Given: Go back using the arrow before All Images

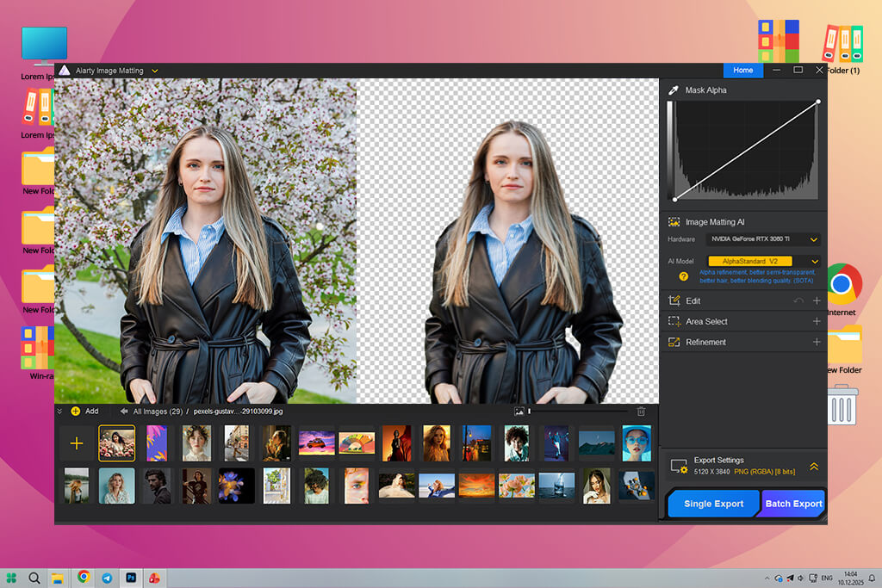Looking at the screenshot, I should pyautogui.click(x=124, y=412).
